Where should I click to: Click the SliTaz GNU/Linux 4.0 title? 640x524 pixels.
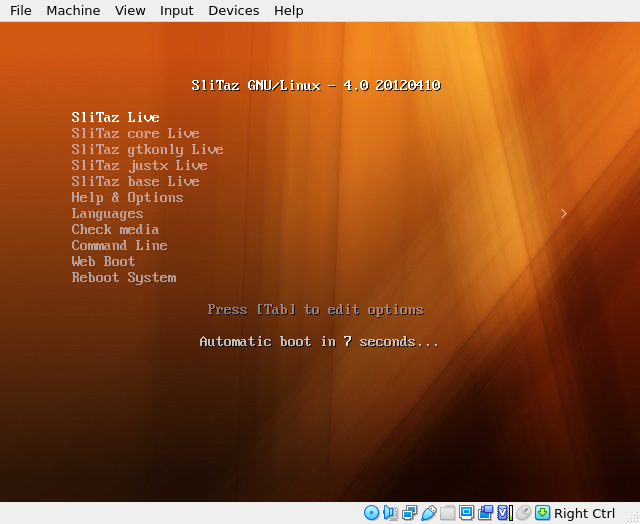point(316,85)
